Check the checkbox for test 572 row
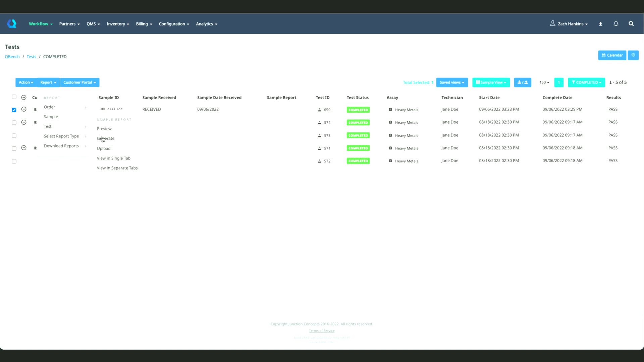Viewport: 644px width, 362px height. (x=14, y=161)
